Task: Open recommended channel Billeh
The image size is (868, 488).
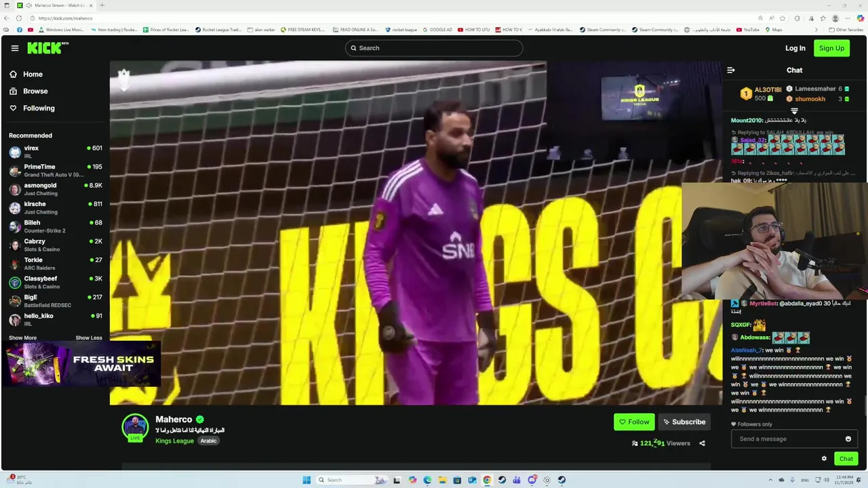Action: coord(55,226)
